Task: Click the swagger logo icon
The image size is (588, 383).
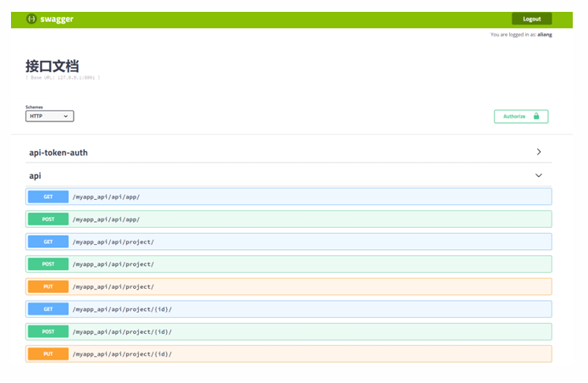Action: click(31, 19)
